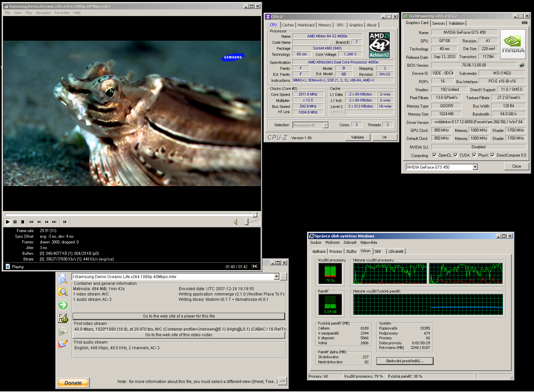This screenshot has width=534, height=392.
Task: Click the '-->' view button in MediaInfo
Action: (x=282, y=381)
